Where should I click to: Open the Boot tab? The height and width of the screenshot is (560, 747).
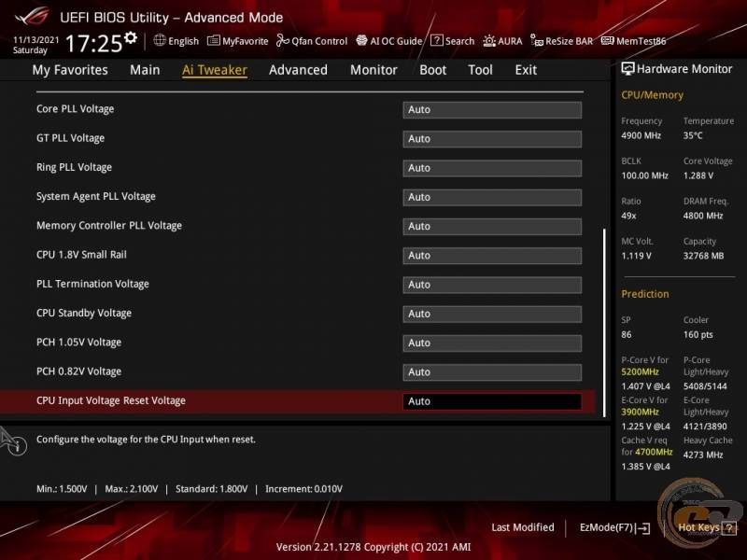[432, 70]
